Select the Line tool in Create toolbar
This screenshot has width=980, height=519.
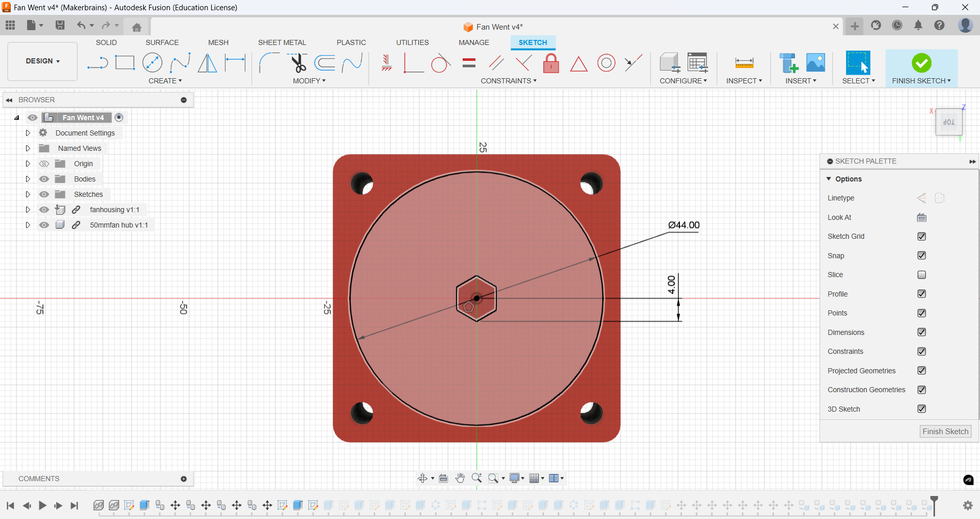click(97, 62)
